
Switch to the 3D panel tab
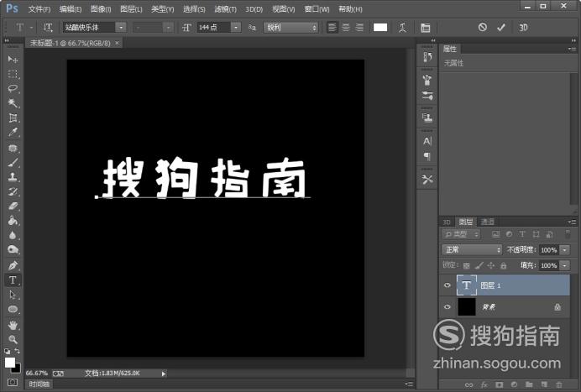point(447,222)
